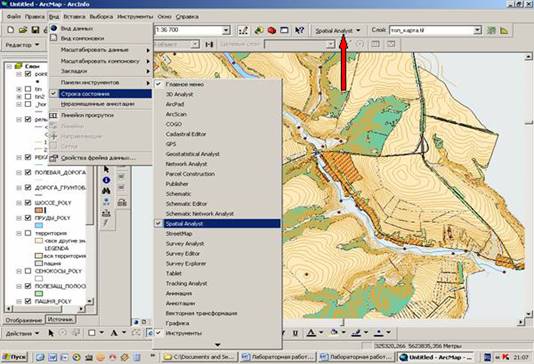The width and height of the screenshot is (534, 364).
Task: Click the fill color paint bucket icon
Action: (x=334, y=332)
